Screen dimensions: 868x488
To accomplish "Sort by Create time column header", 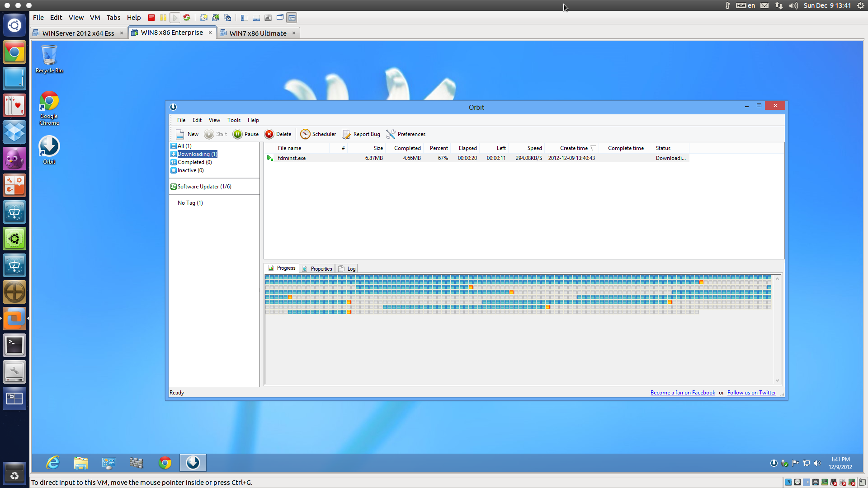I will pyautogui.click(x=573, y=148).
